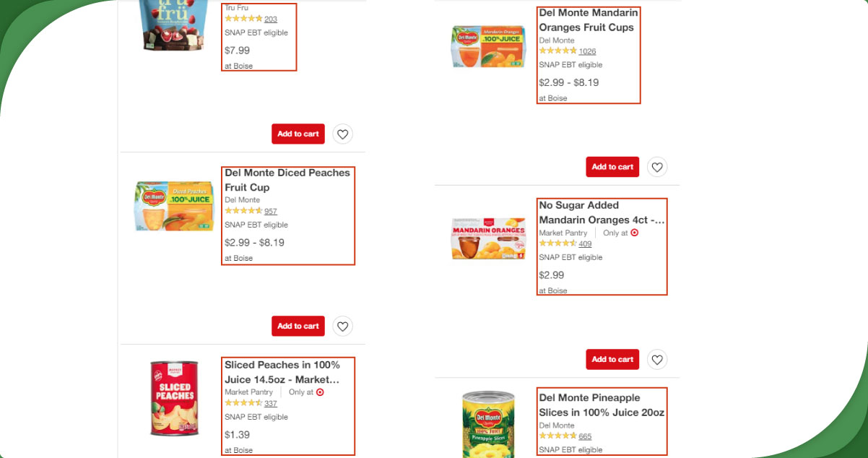Screen dimensions: 868x458
Task: Click Del Monte Diced Peaches package image
Action: [174, 206]
